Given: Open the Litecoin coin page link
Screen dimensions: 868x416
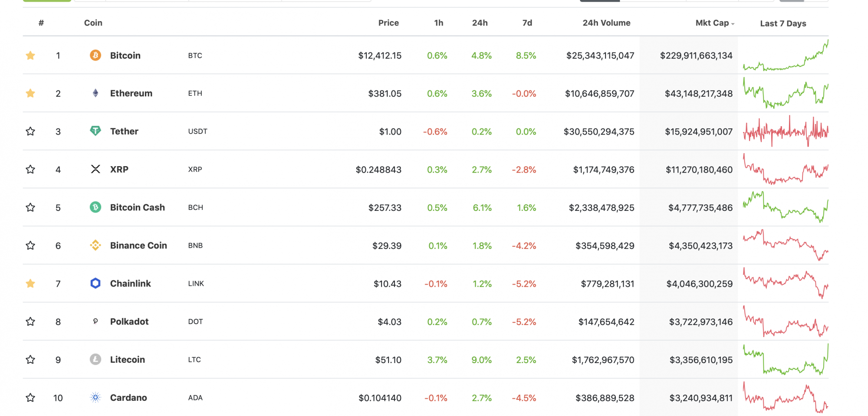Looking at the screenshot, I should click(x=128, y=360).
